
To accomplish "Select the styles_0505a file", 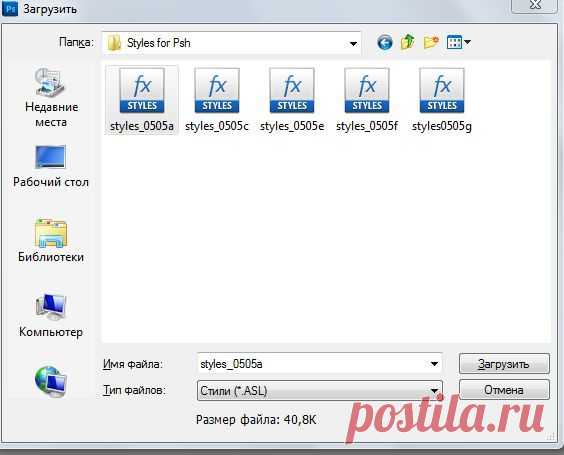I will pos(142,100).
